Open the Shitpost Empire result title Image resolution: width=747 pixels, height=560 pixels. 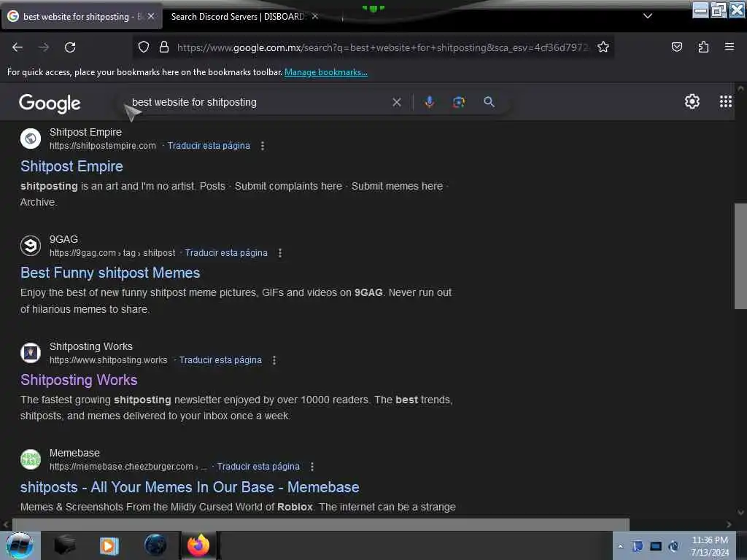[71, 166]
